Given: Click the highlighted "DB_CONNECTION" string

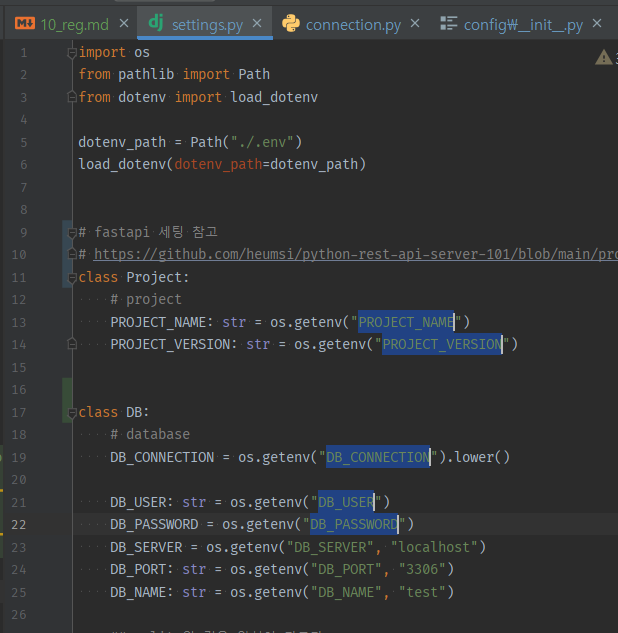Looking at the screenshot, I should coord(378,457).
